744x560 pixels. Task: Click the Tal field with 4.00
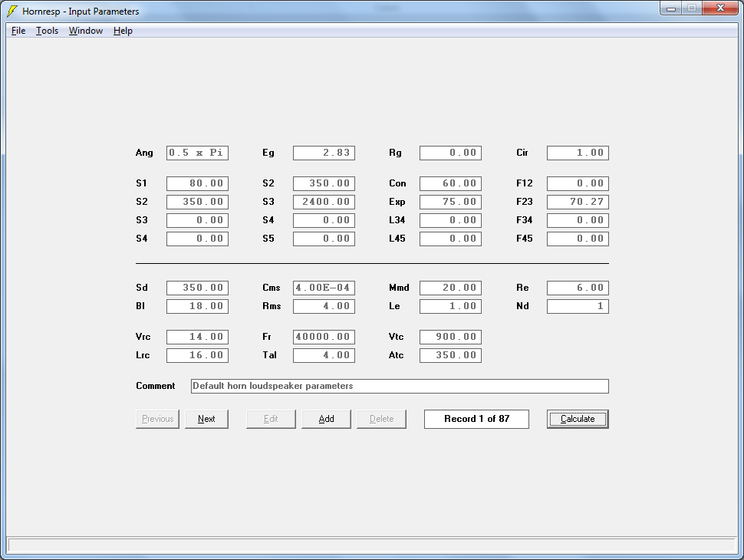pos(324,355)
